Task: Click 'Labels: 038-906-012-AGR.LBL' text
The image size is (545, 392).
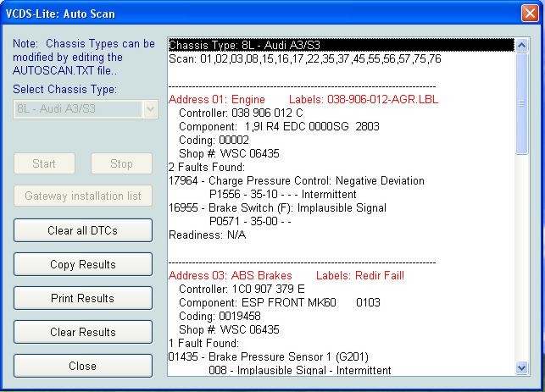Action: (364, 100)
